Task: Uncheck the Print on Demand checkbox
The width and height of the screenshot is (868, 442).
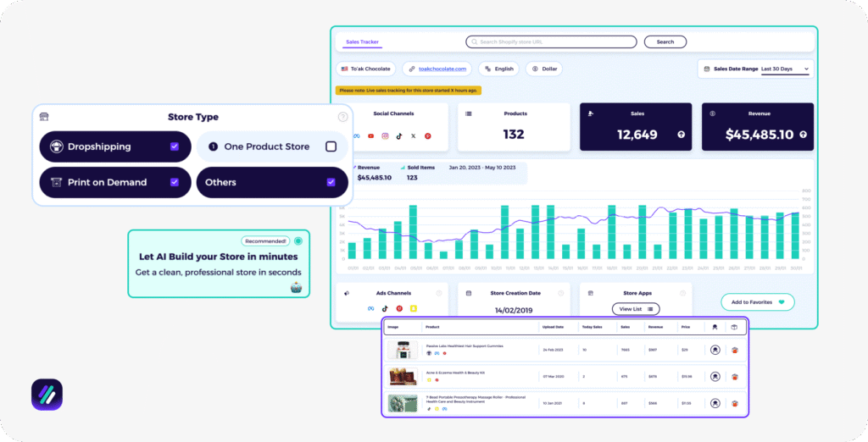Action: pyautogui.click(x=174, y=182)
